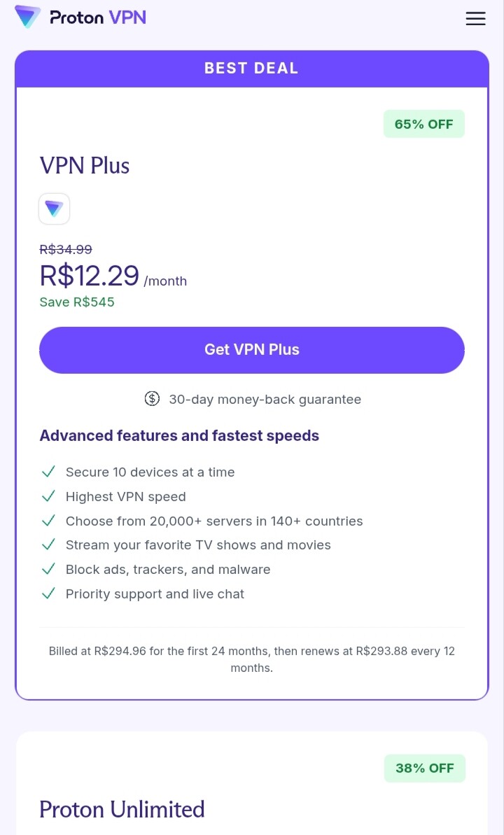This screenshot has height=835, width=504.
Task: Click the Proton VPN wordmark text
Action: pyautogui.click(x=98, y=17)
